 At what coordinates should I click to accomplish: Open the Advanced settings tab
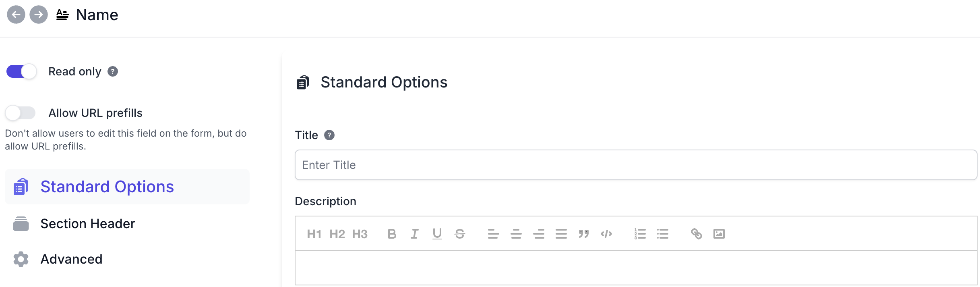71,259
